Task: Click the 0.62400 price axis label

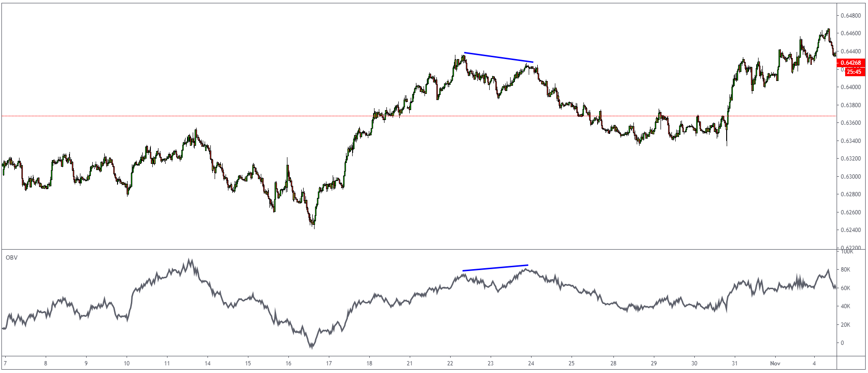Action: (850, 230)
